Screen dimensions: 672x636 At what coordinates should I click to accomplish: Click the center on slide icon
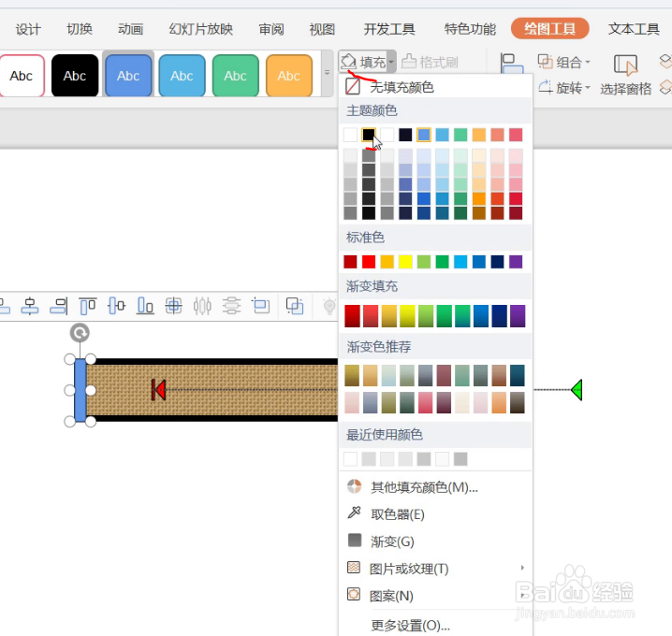(173, 306)
